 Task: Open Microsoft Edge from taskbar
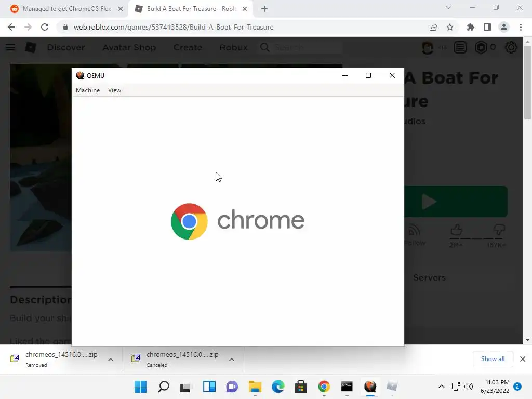(x=278, y=387)
